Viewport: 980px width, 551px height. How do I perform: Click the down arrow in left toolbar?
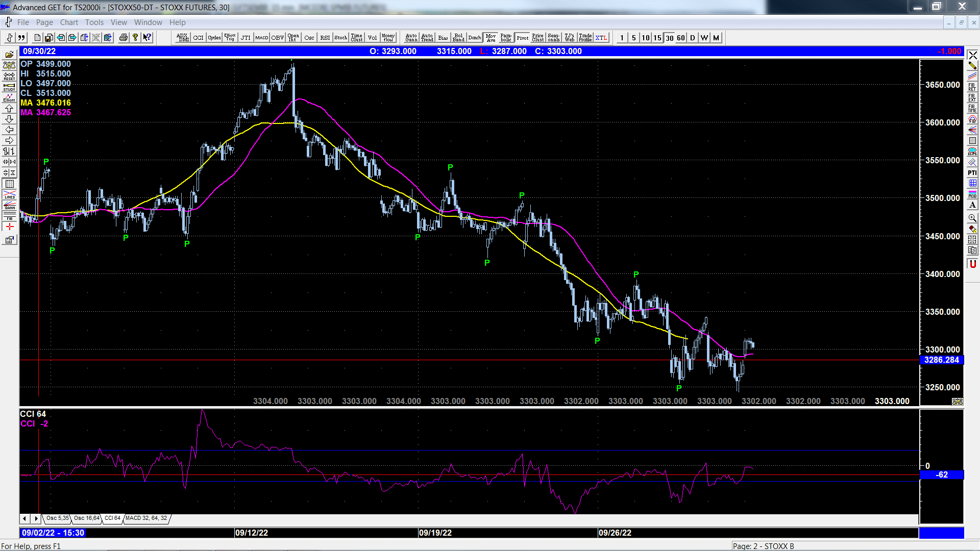[9, 119]
